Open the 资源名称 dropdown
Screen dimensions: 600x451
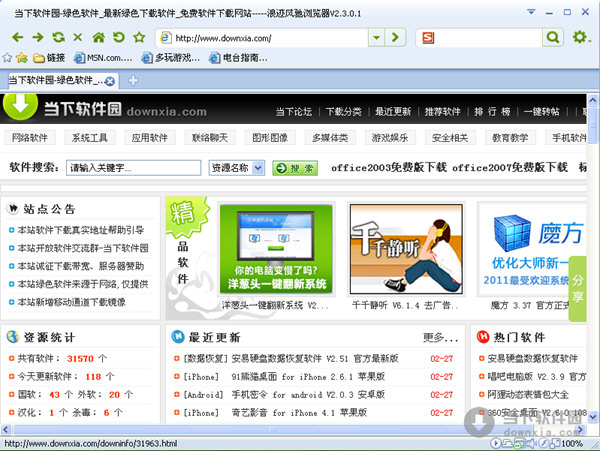coord(236,168)
